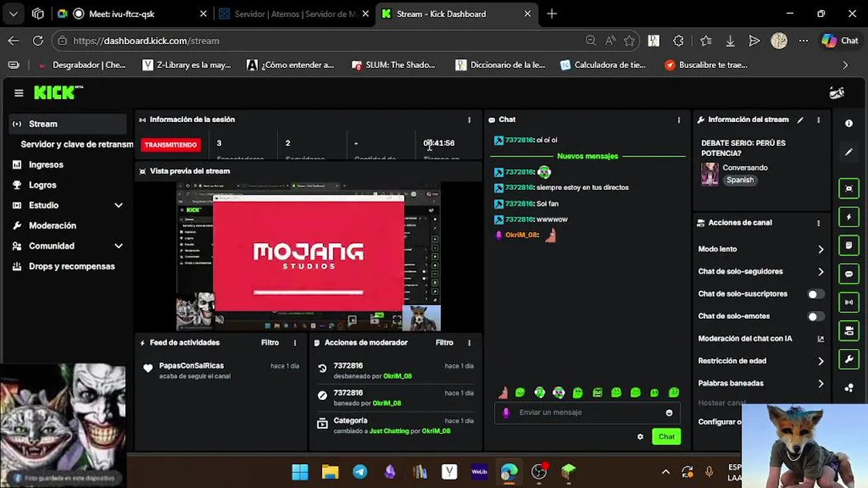This screenshot has width=868, height=488.
Task: Open Información del stream options menu
Action: (x=818, y=120)
